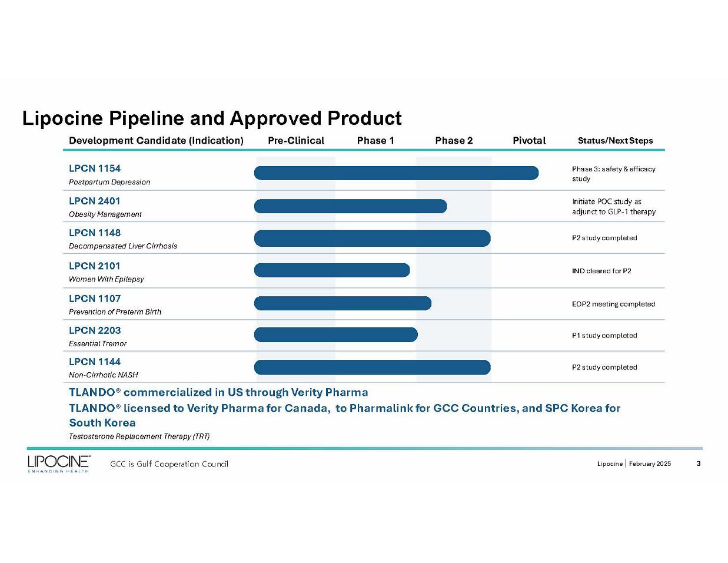
Task: Select the Essential Tremor progress bar
Action: coord(335,335)
